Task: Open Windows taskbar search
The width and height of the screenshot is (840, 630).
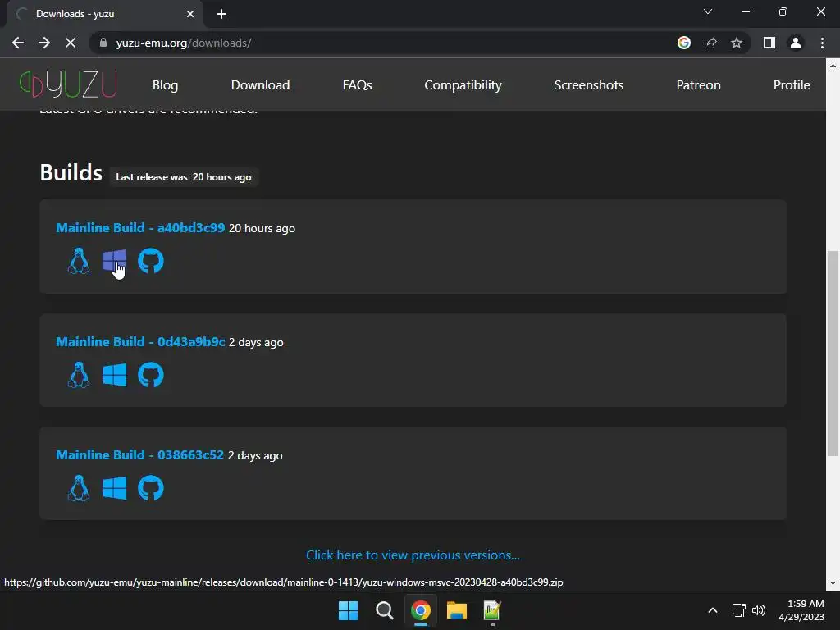Action: [384, 610]
